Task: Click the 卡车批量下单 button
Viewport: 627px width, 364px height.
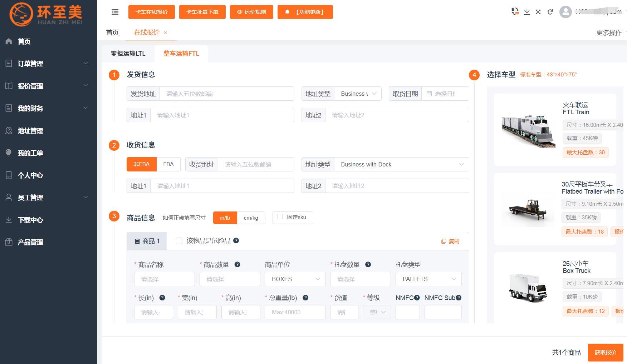Action: pyautogui.click(x=202, y=12)
